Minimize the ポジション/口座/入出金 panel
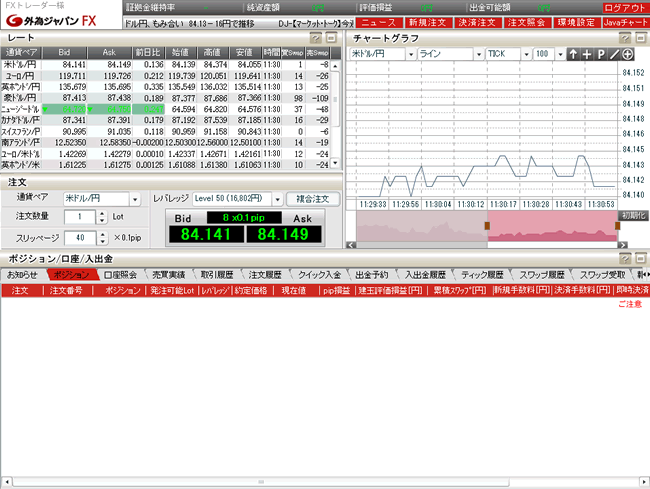This screenshot has height=489, width=650. pos(641,259)
